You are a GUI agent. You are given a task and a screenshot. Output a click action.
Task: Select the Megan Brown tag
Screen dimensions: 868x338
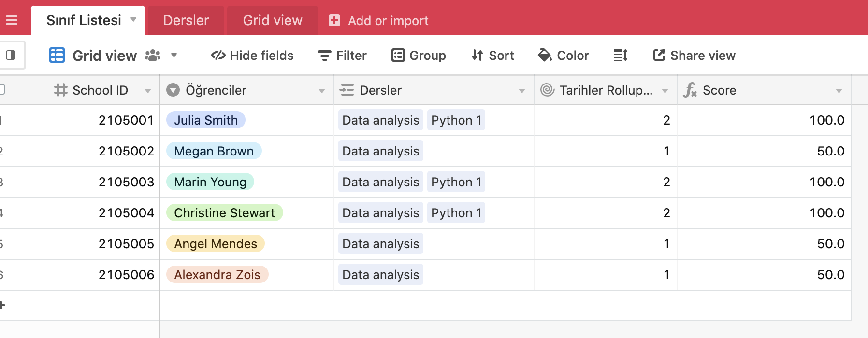pyautogui.click(x=214, y=151)
